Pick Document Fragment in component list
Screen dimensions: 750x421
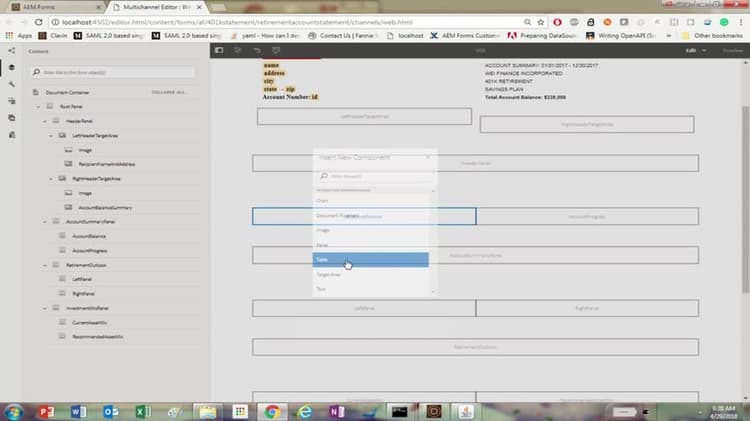(x=371, y=215)
